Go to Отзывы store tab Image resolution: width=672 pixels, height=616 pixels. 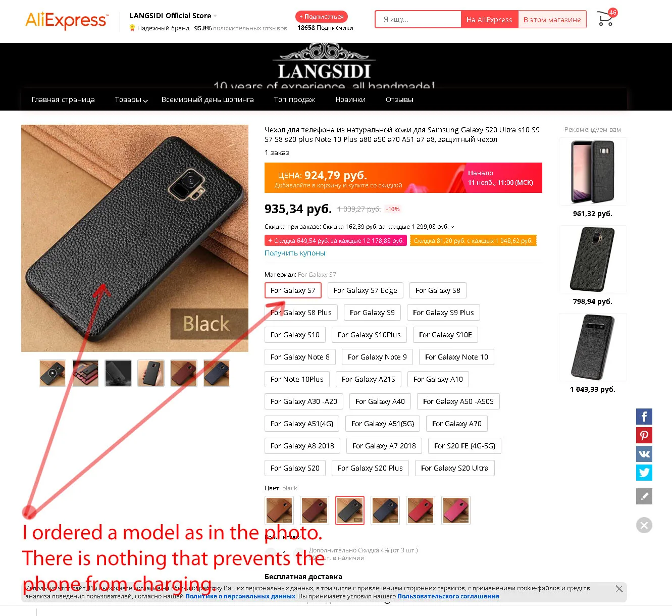click(x=399, y=99)
